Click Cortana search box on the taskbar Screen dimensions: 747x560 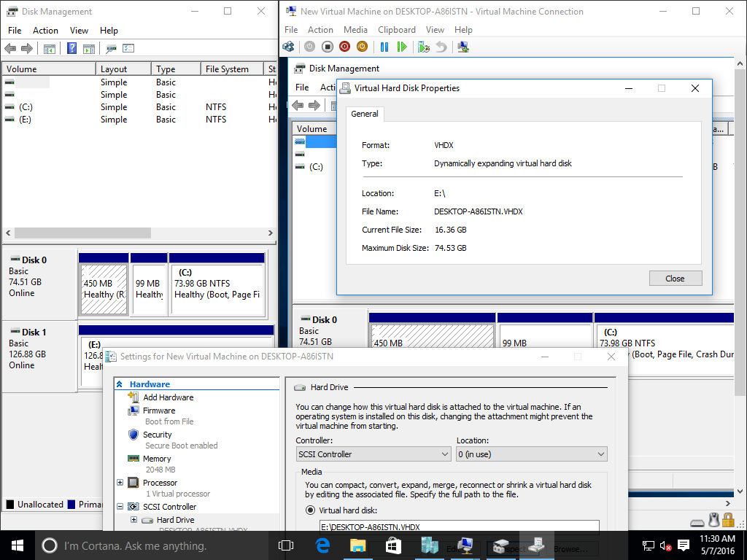point(153,545)
